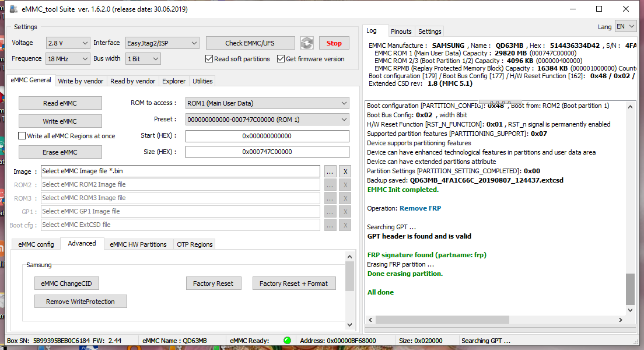
Task: Click the 'All done' log line
Action: pyautogui.click(x=380, y=292)
